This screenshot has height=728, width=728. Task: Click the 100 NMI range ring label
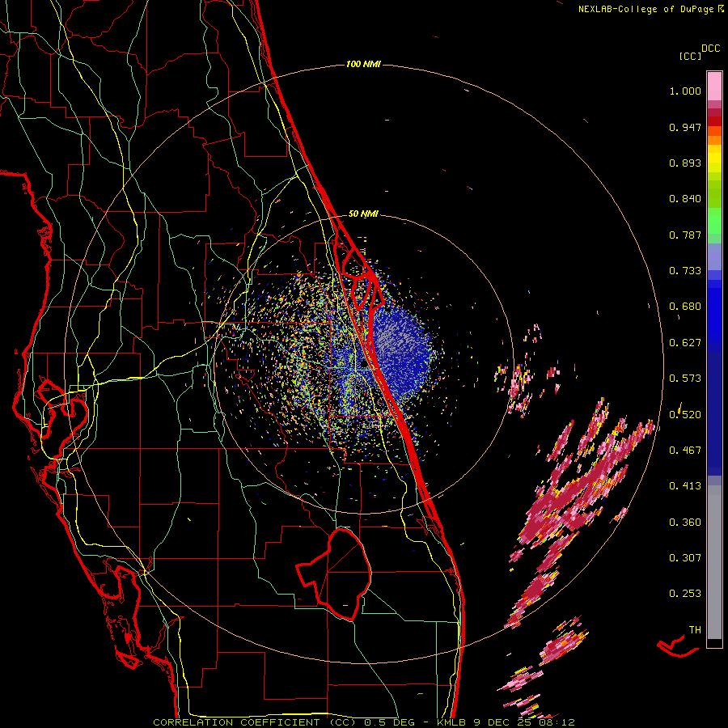[363, 64]
